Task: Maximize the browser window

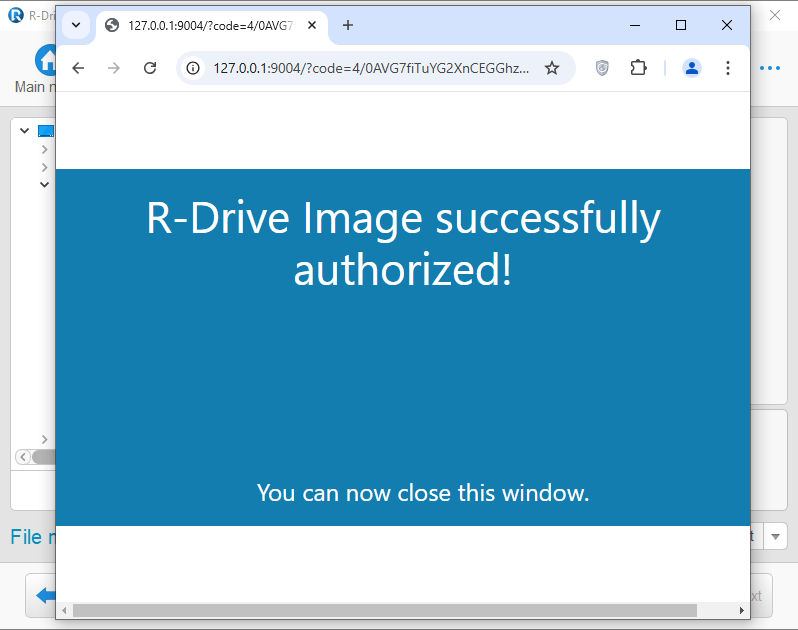Action: 680,25
